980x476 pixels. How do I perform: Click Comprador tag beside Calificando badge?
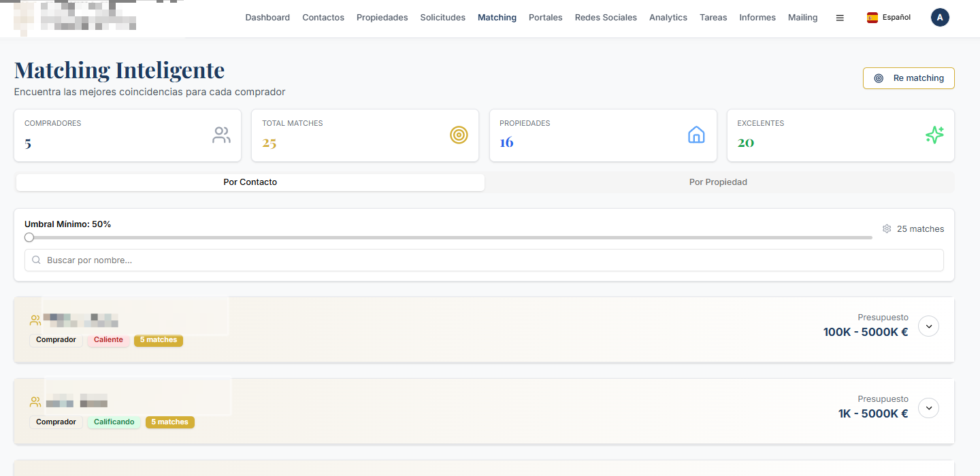[56, 422]
